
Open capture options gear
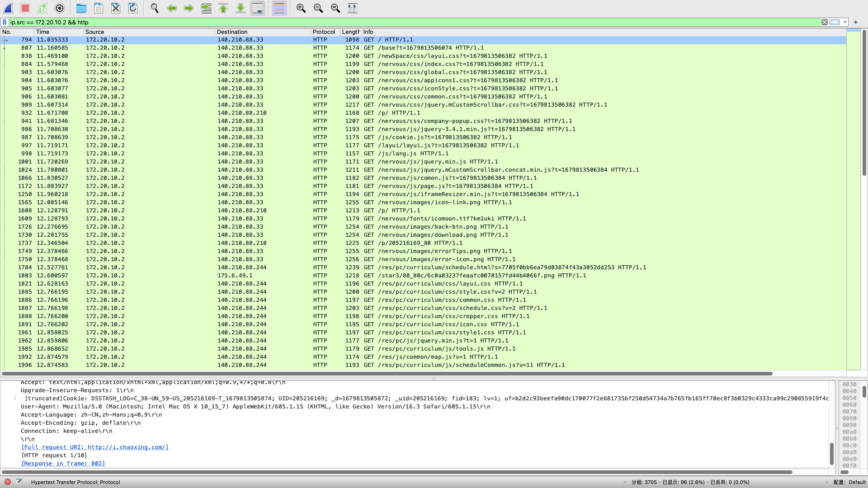(60, 8)
